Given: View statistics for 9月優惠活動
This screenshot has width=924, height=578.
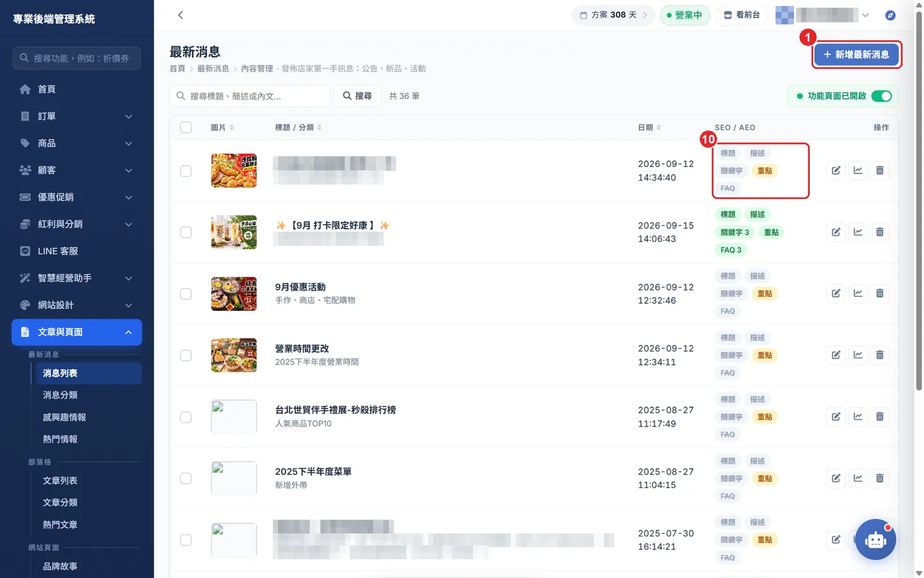Looking at the screenshot, I should pyautogui.click(x=858, y=293).
